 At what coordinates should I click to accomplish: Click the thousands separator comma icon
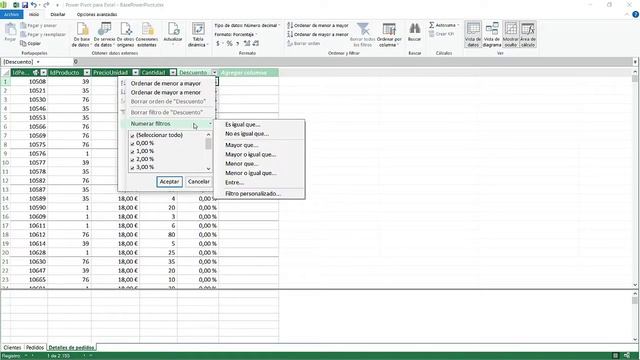tap(238, 43)
